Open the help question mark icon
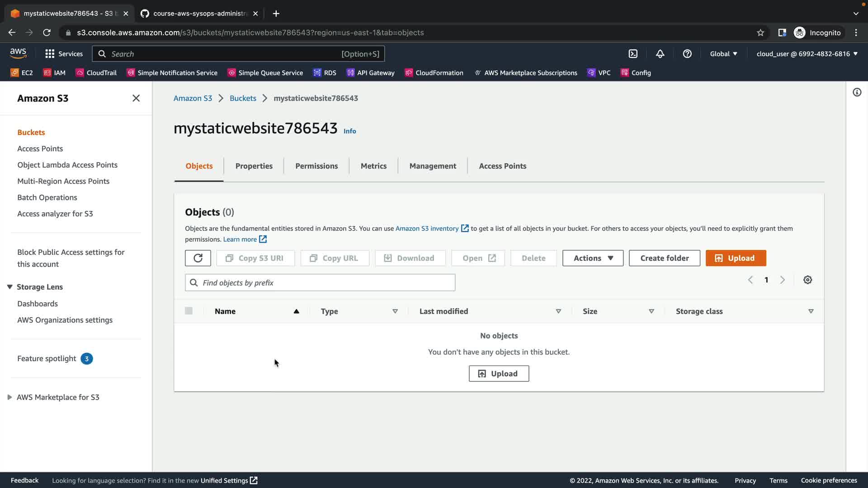The image size is (868, 488). [x=687, y=54]
